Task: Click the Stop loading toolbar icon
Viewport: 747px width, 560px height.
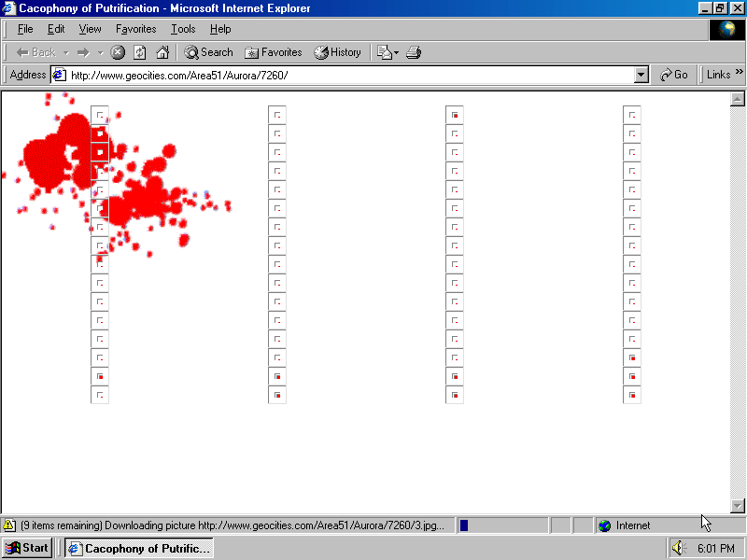Action: pyautogui.click(x=118, y=52)
